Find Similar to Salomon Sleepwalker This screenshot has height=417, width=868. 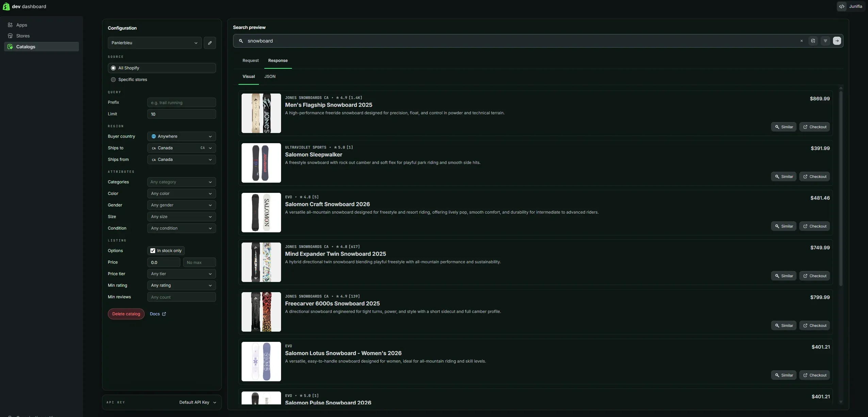click(784, 177)
